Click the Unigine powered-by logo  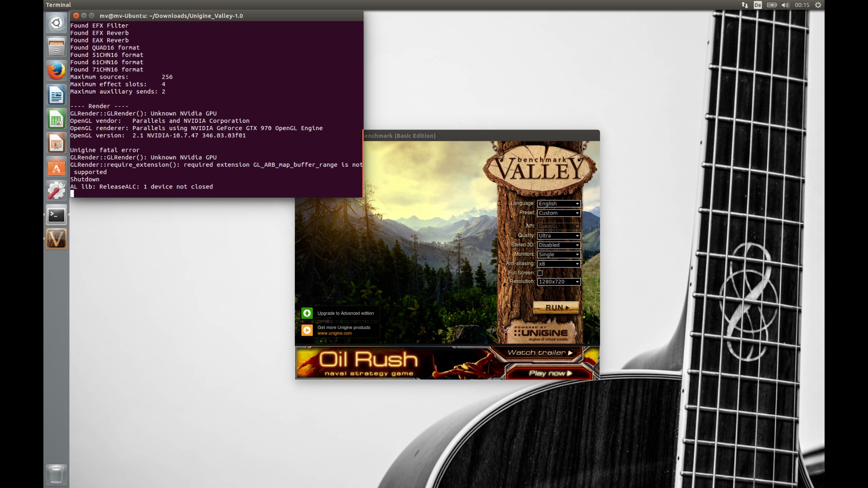(x=541, y=333)
